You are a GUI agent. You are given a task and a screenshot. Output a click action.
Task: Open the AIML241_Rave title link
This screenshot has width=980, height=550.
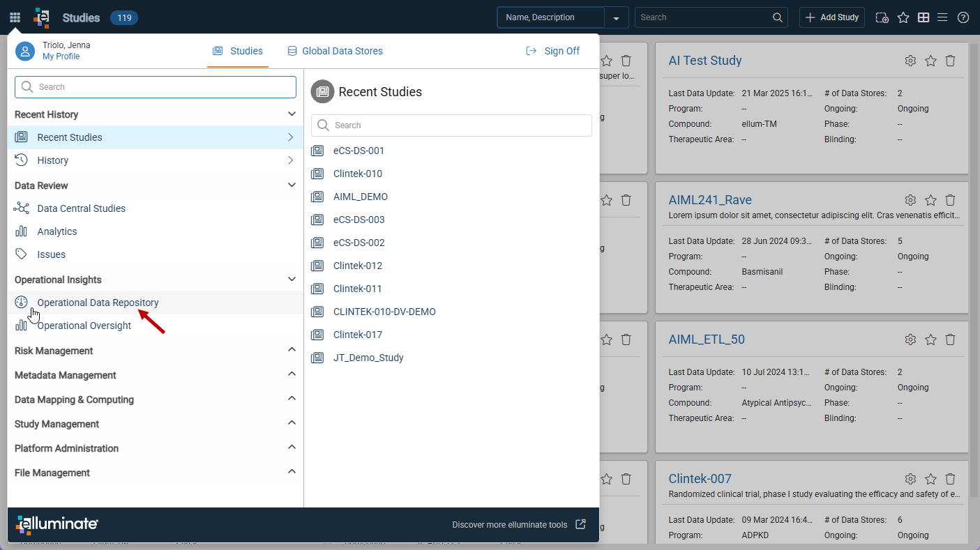click(x=710, y=200)
